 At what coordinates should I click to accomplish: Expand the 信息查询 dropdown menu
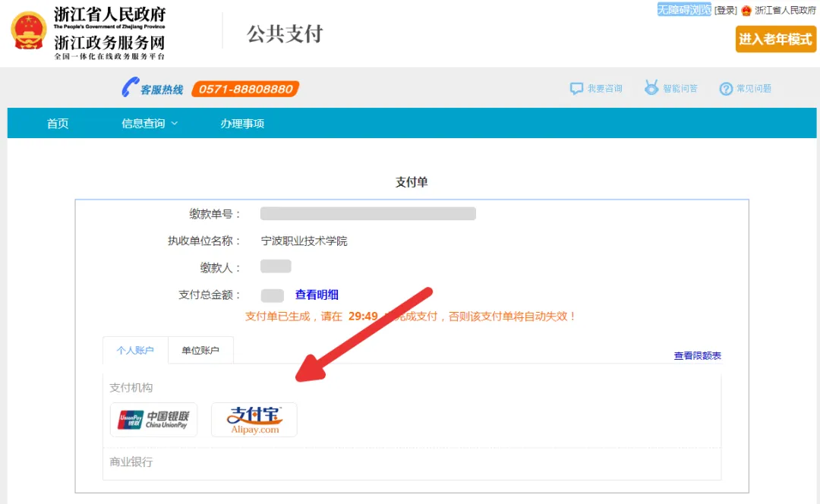[x=150, y=124]
